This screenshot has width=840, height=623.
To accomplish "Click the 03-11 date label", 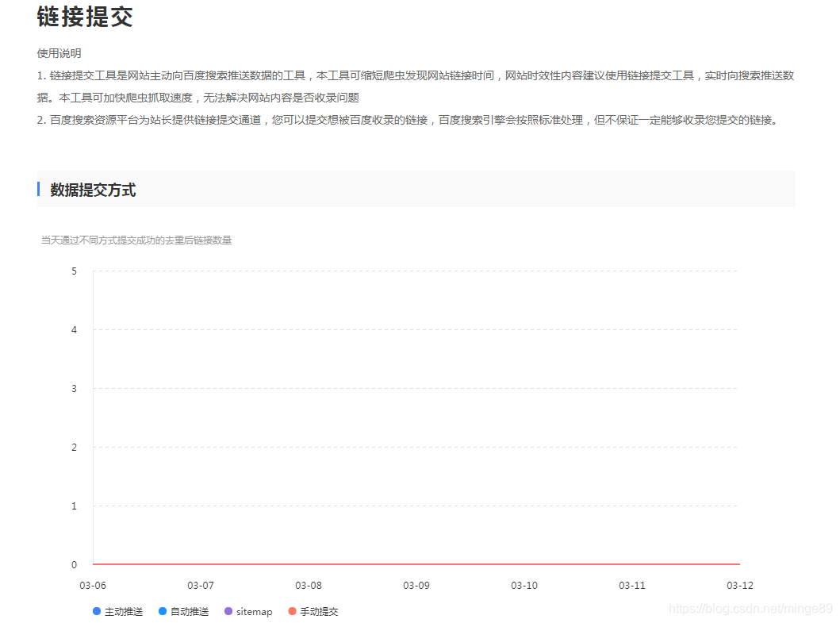I will [x=632, y=586].
